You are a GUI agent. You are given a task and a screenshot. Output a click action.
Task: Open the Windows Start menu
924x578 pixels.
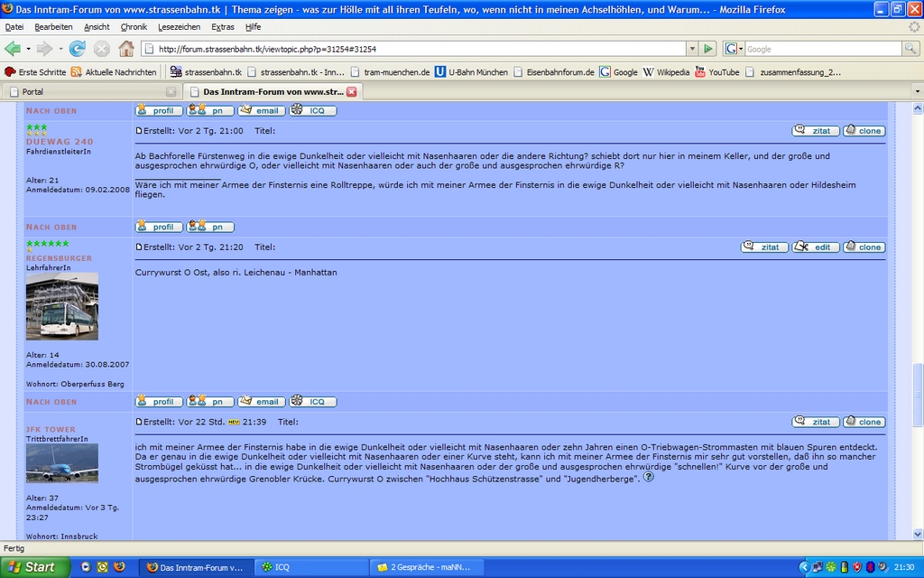click(x=35, y=567)
